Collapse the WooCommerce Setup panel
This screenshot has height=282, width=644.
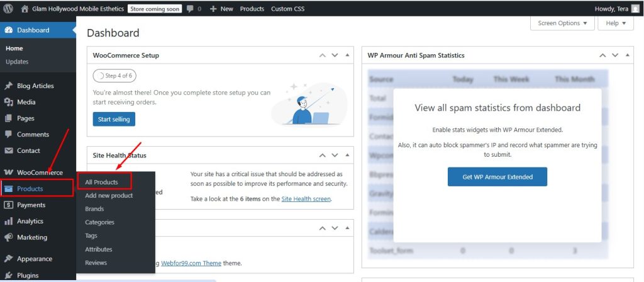(347, 55)
